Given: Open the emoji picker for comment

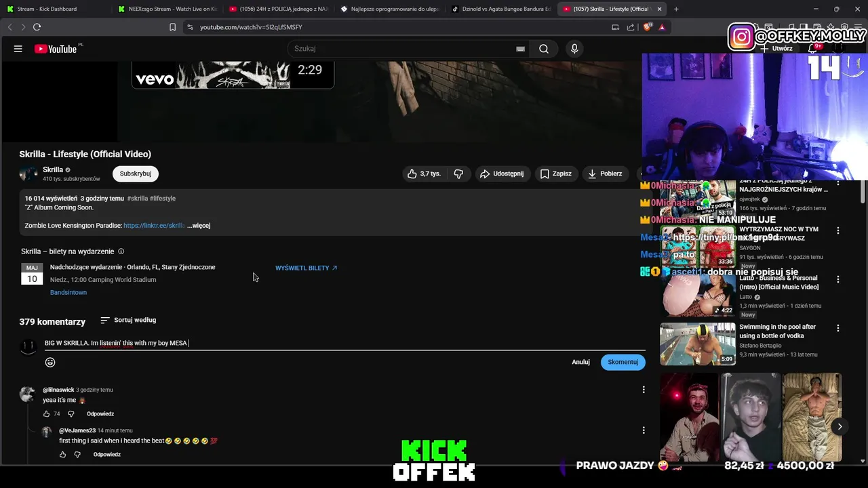Looking at the screenshot, I should [x=50, y=362].
